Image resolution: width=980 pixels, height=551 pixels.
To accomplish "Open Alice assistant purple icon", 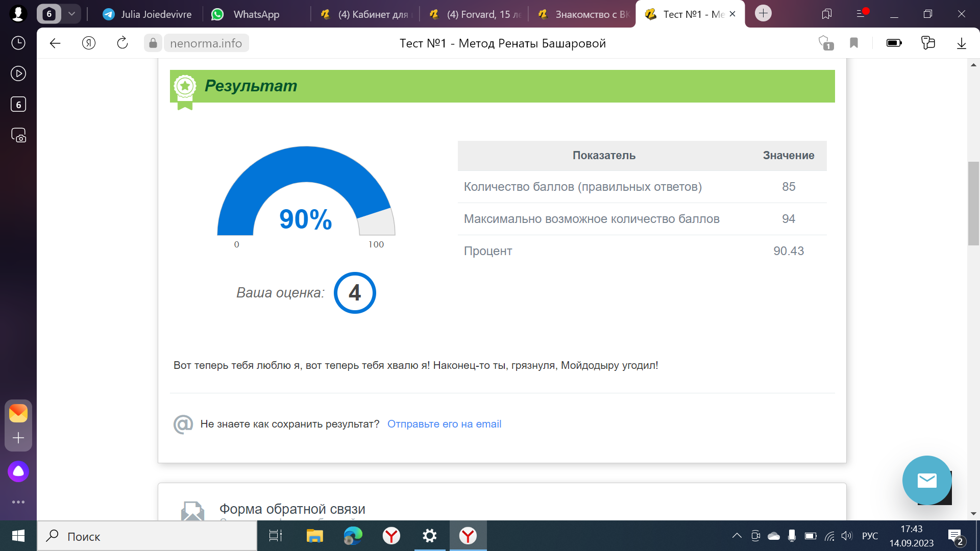I will tap(18, 471).
